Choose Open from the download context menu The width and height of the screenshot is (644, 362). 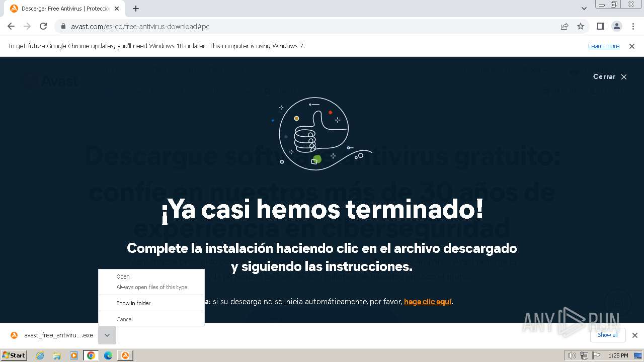tap(151, 277)
